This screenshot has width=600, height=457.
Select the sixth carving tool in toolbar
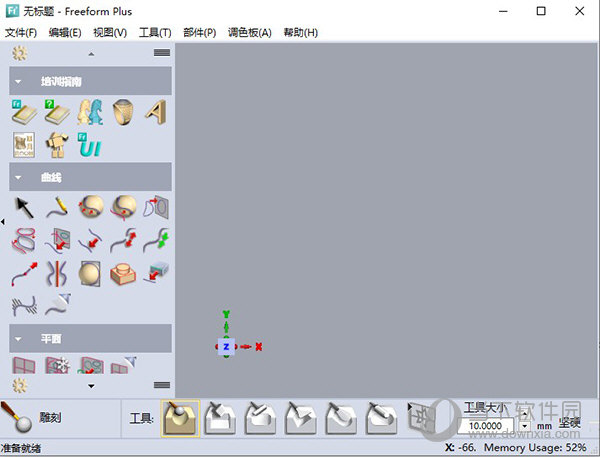coord(381,418)
